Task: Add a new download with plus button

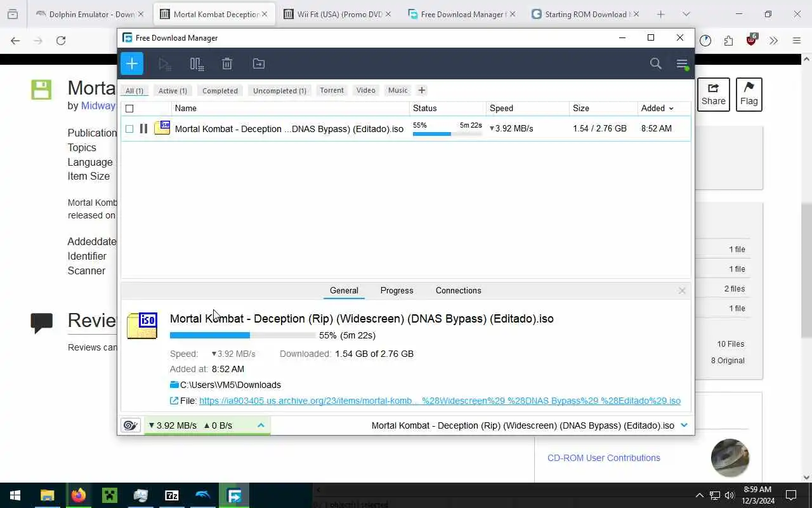Action: click(132, 63)
